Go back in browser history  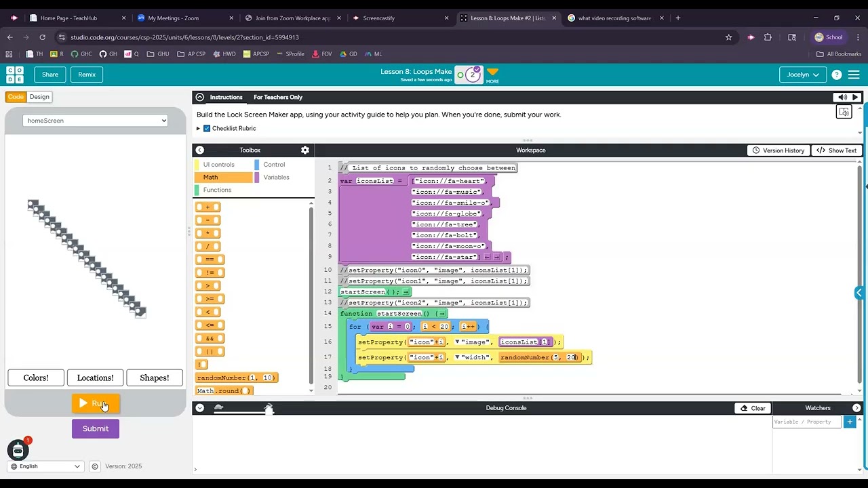coord(9,37)
